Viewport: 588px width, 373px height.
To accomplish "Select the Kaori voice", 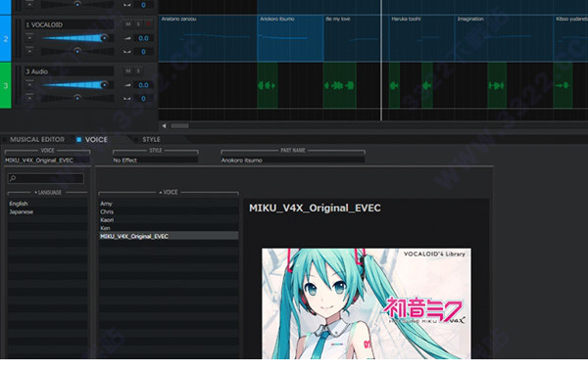I will [x=169, y=220].
